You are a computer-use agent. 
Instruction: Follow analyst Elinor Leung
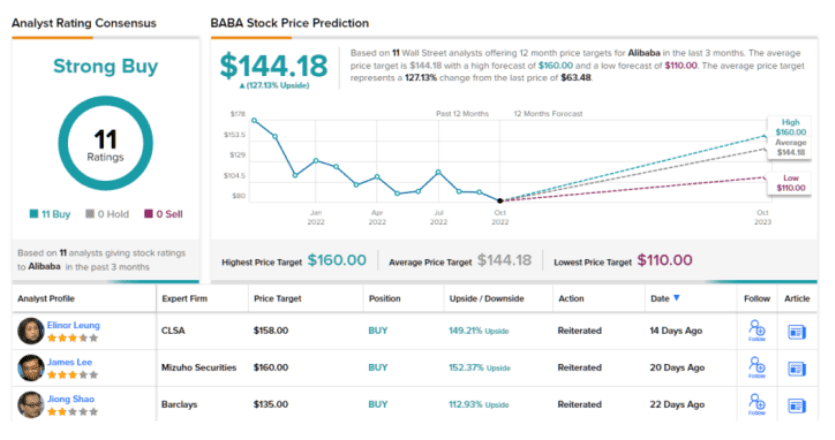(x=756, y=330)
